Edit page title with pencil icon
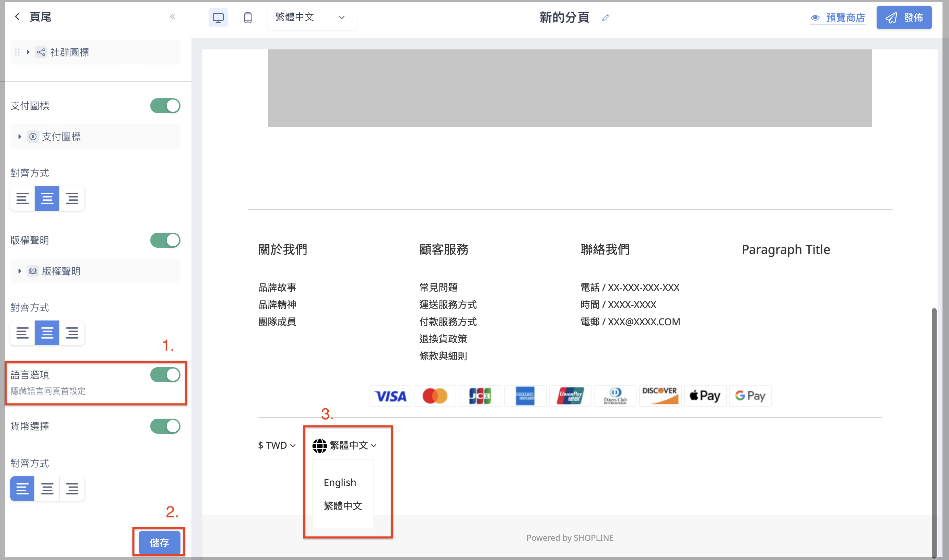 tap(605, 17)
